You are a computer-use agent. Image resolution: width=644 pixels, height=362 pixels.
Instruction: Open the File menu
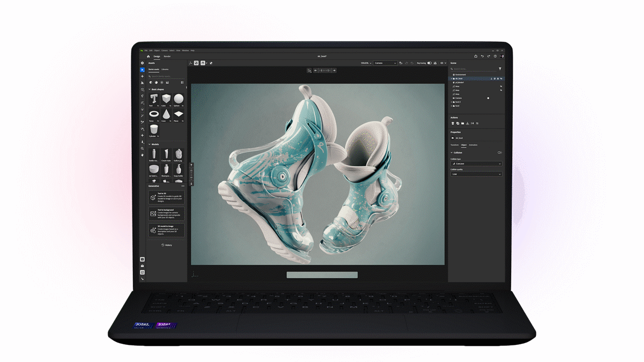(x=146, y=50)
